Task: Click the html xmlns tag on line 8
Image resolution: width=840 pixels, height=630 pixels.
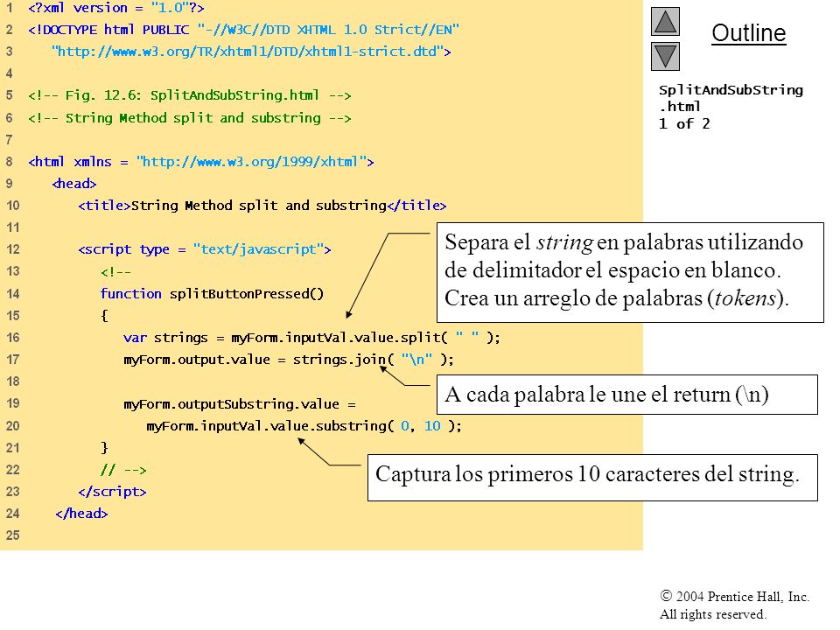Action: (201, 162)
